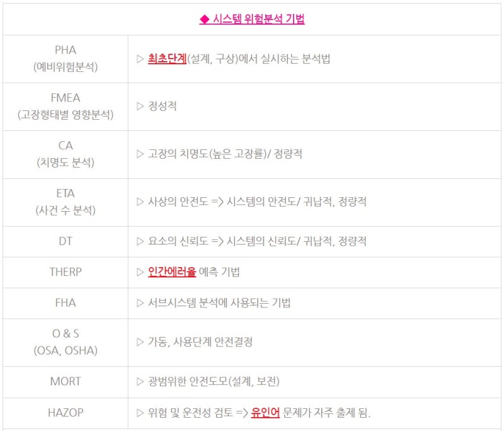
Task: Click the triangle bullet in the MORT row
Action: [140, 381]
